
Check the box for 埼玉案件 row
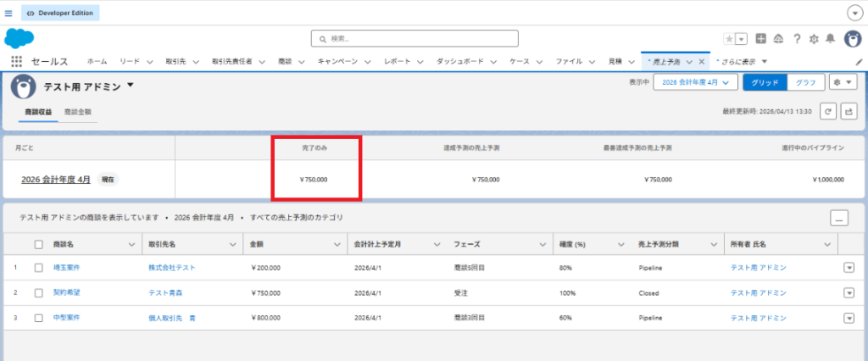pyautogui.click(x=39, y=268)
